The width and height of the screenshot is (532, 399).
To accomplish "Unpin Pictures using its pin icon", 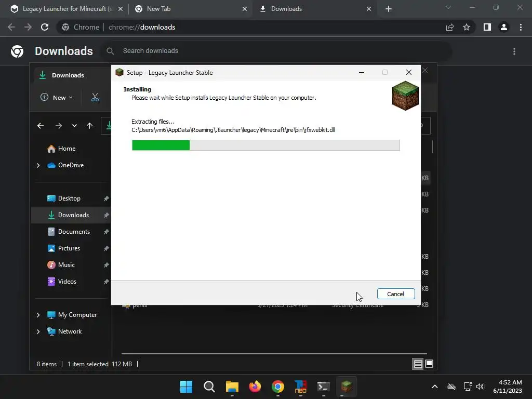I will (x=106, y=248).
